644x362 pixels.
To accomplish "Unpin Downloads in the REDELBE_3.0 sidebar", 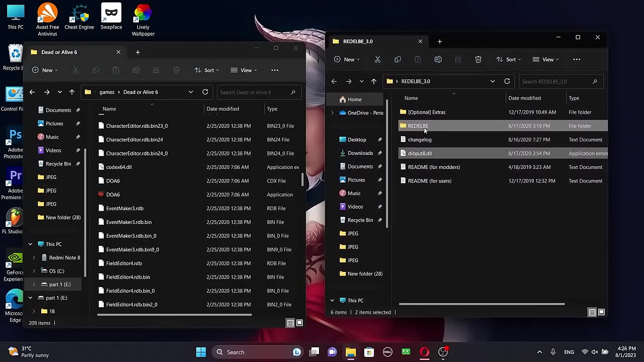I will (x=380, y=153).
